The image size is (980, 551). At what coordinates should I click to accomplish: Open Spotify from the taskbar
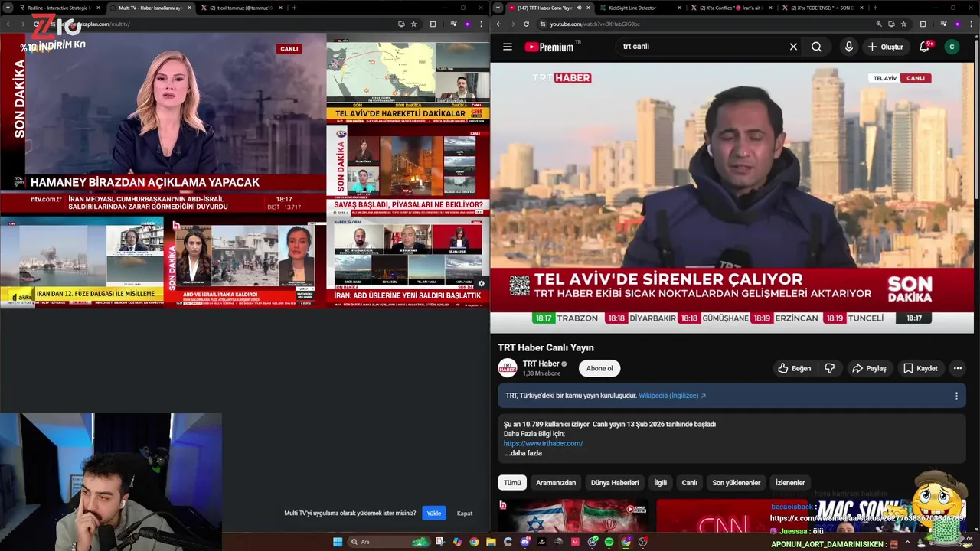point(609,542)
